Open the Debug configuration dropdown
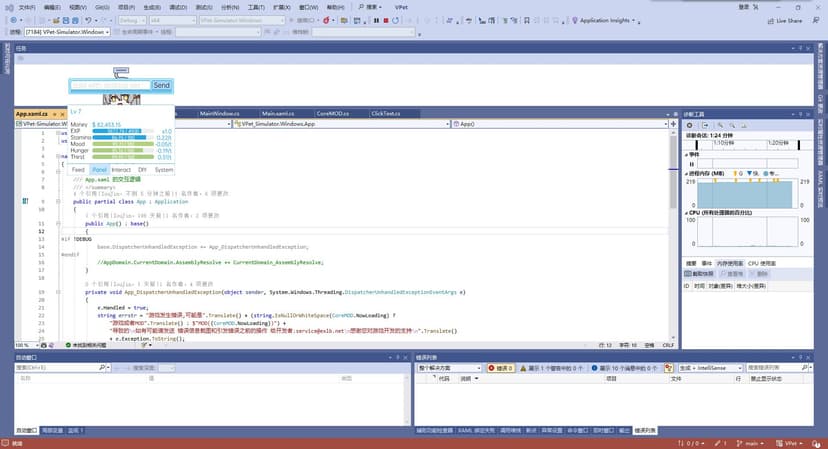Viewport: 828px width, 449px height. (132, 20)
